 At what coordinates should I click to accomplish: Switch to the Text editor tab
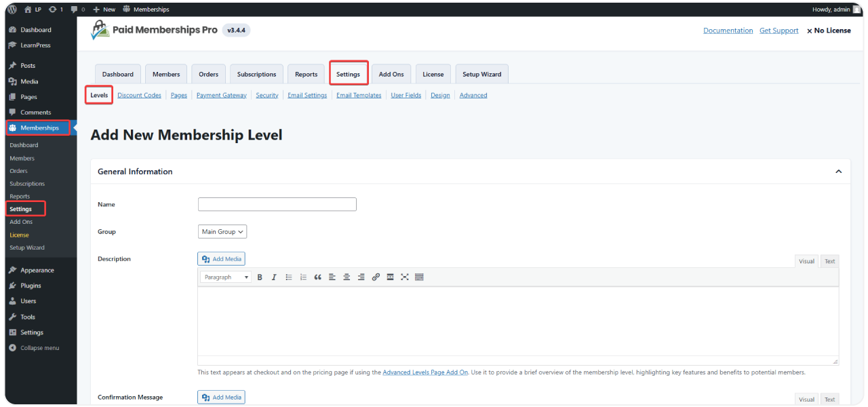829,261
